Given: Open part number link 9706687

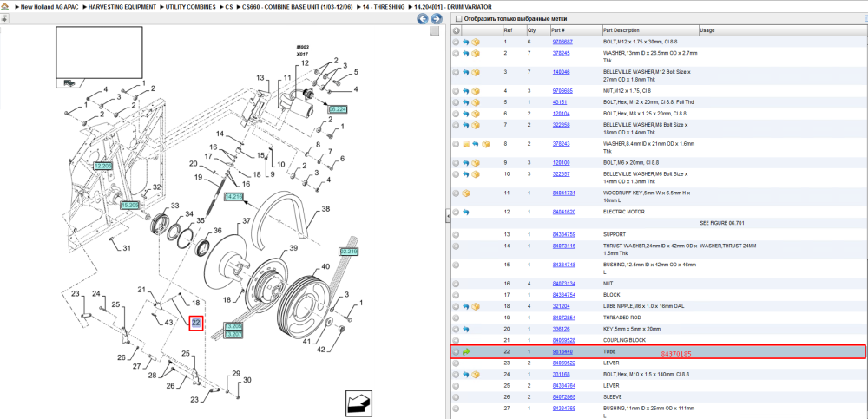Looking at the screenshot, I should (x=562, y=42).
